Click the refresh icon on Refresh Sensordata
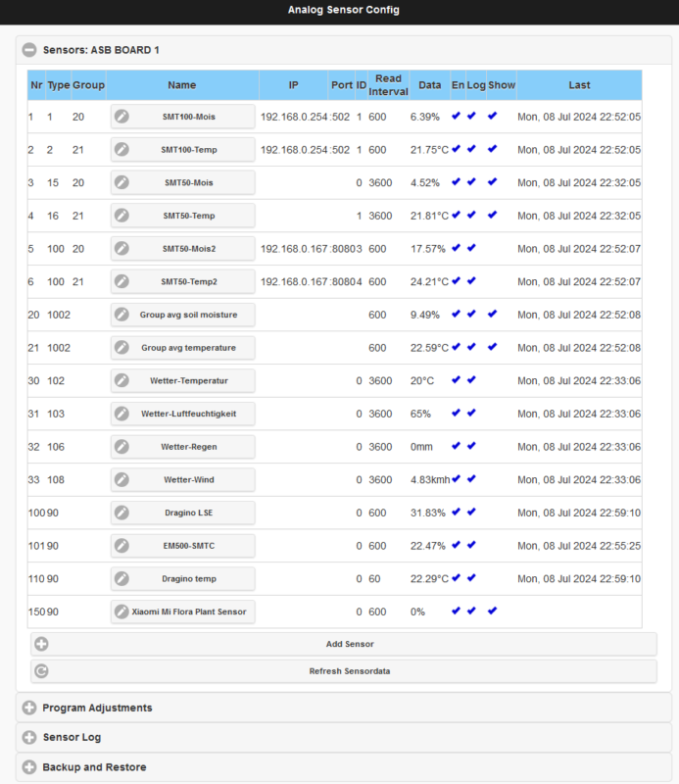679x784 pixels. pos(41,671)
